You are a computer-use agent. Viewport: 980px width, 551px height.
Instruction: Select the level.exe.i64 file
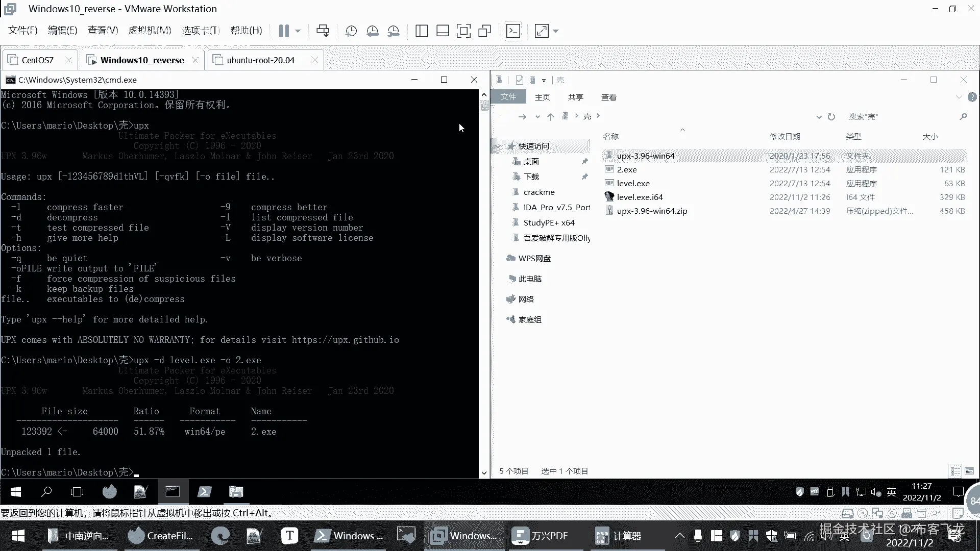pyautogui.click(x=640, y=197)
